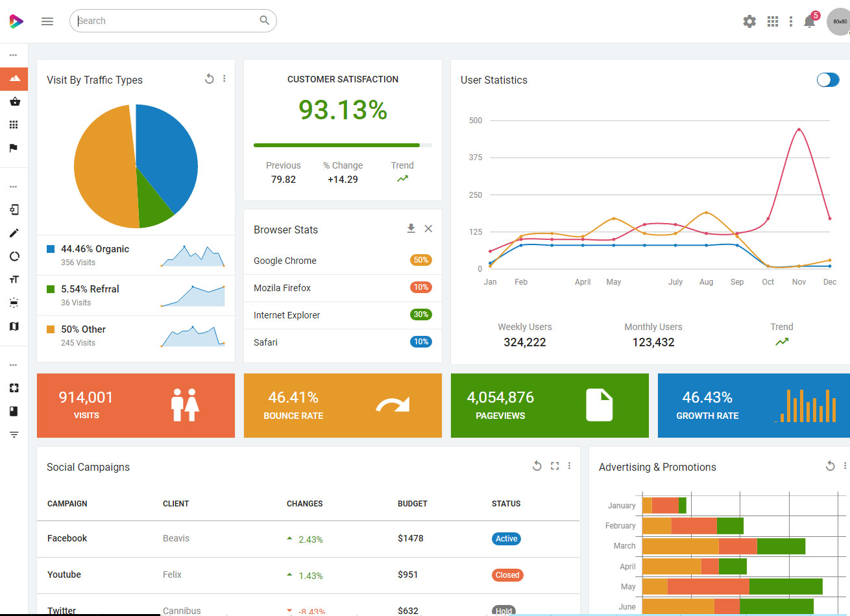
Task: Select the dashboard item in sidebar
Action: tap(14, 78)
